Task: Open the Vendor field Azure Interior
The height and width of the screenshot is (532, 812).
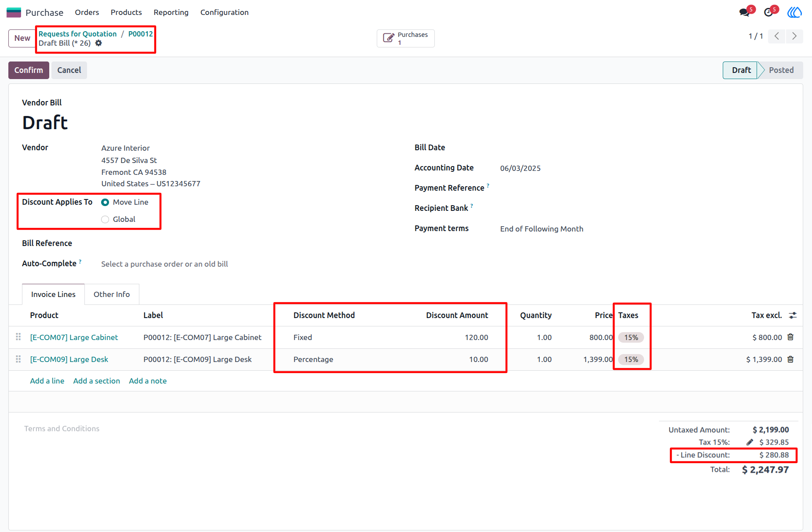Action: click(125, 148)
